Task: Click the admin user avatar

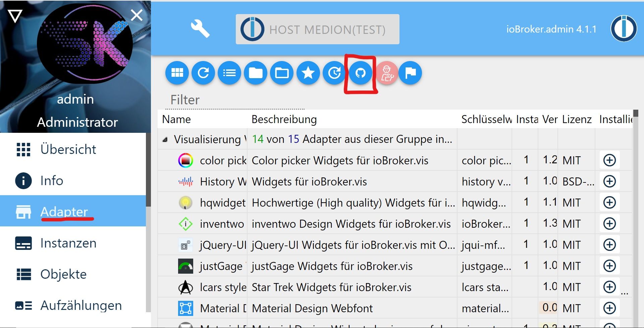Action: [x=84, y=44]
